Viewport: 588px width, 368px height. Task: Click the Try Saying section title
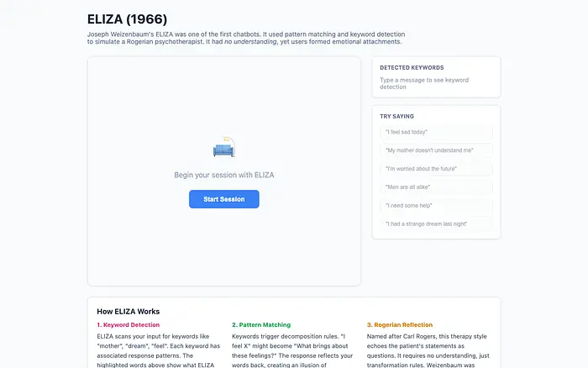click(x=396, y=116)
